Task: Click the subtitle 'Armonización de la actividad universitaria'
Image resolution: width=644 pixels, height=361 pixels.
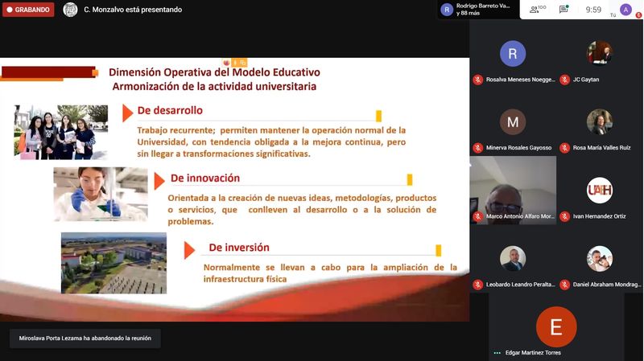Action: coord(214,87)
